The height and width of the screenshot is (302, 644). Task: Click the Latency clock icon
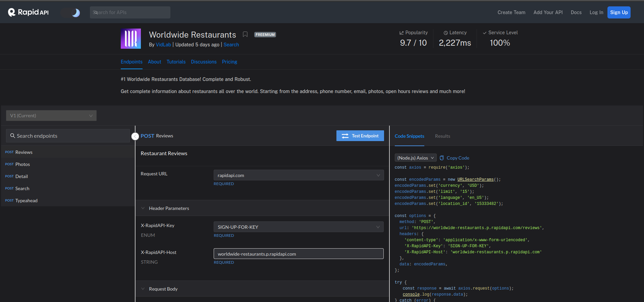tap(446, 33)
